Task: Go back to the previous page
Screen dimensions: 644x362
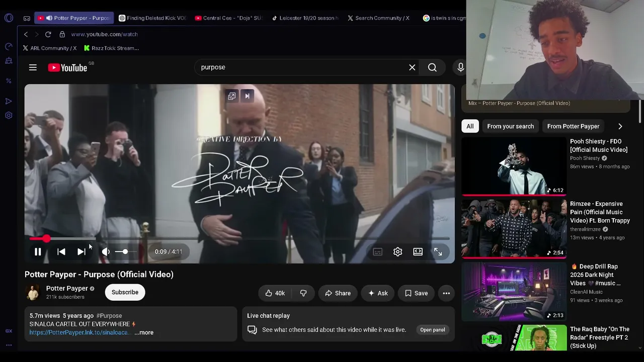Action: [x=26, y=34]
